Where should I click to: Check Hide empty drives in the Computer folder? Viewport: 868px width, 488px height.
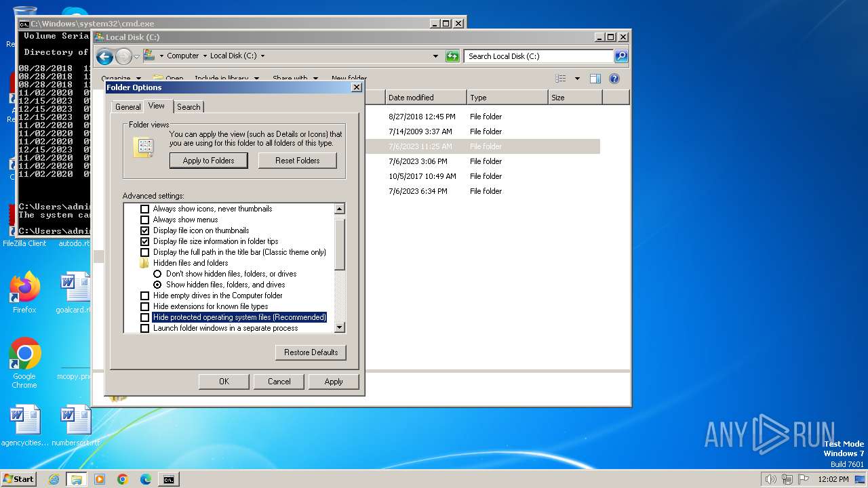tap(144, 296)
